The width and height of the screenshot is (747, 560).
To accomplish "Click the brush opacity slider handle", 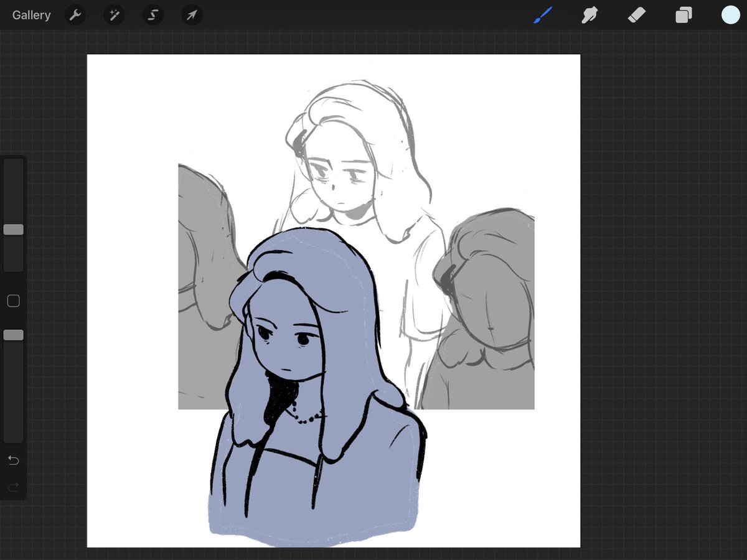I will tap(13, 335).
